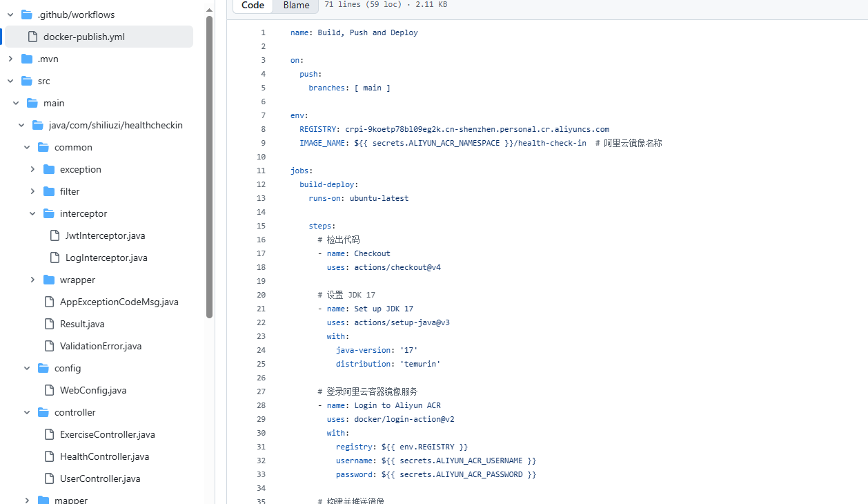Click the ValidationError.java file icon
Image resolution: width=868 pixels, height=504 pixels.
click(49, 346)
